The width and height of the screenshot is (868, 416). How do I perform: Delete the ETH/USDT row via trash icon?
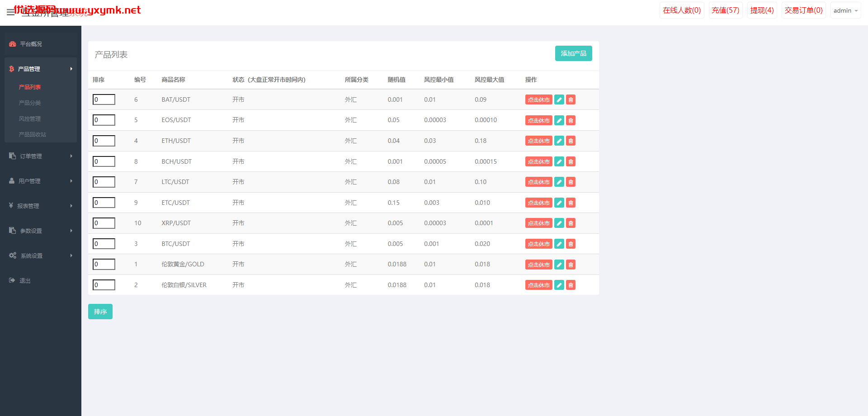(x=571, y=141)
